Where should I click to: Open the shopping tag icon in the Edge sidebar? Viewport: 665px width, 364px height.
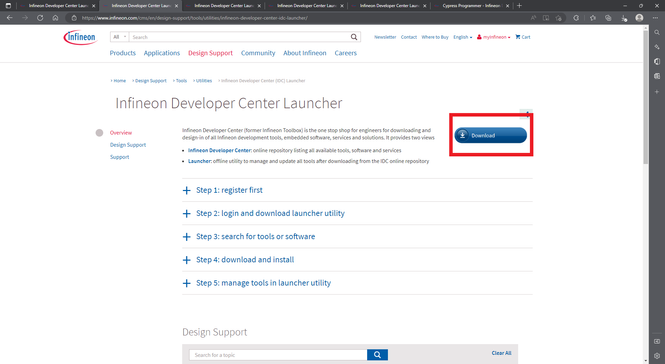[657, 47]
